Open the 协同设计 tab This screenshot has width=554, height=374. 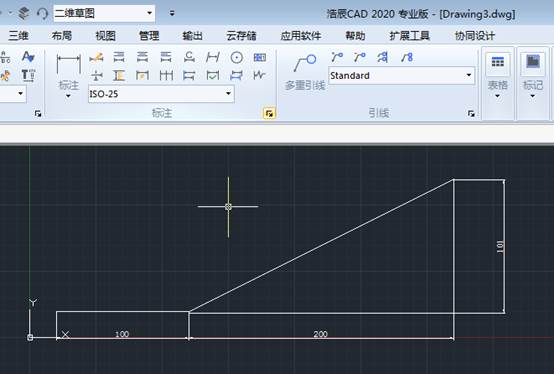[x=475, y=36]
